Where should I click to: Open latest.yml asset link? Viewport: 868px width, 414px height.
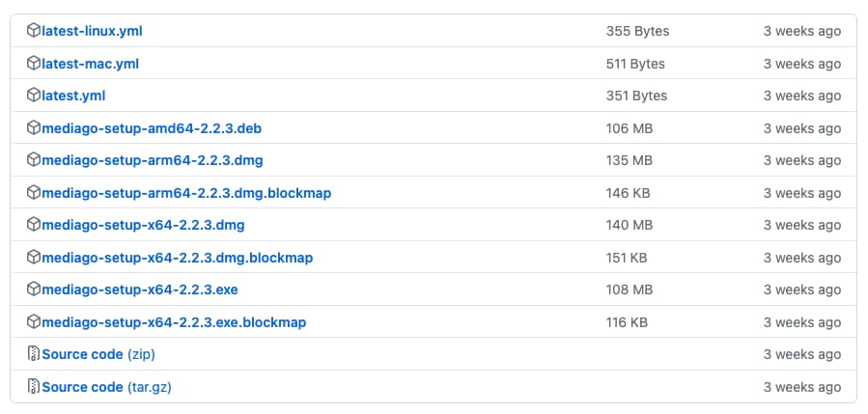[x=73, y=96]
